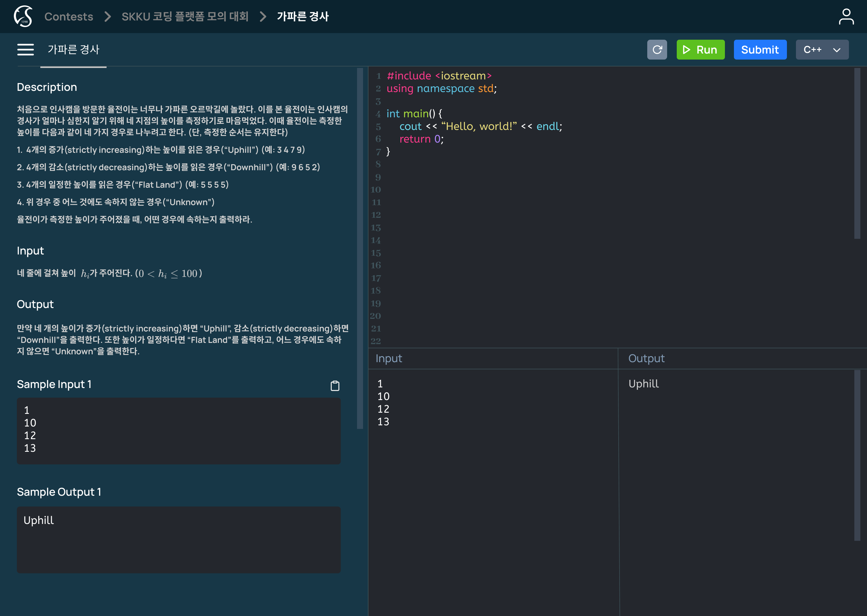Open the C++ language dropdown
Image resolution: width=867 pixels, height=616 pixels.
coord(822,49)
